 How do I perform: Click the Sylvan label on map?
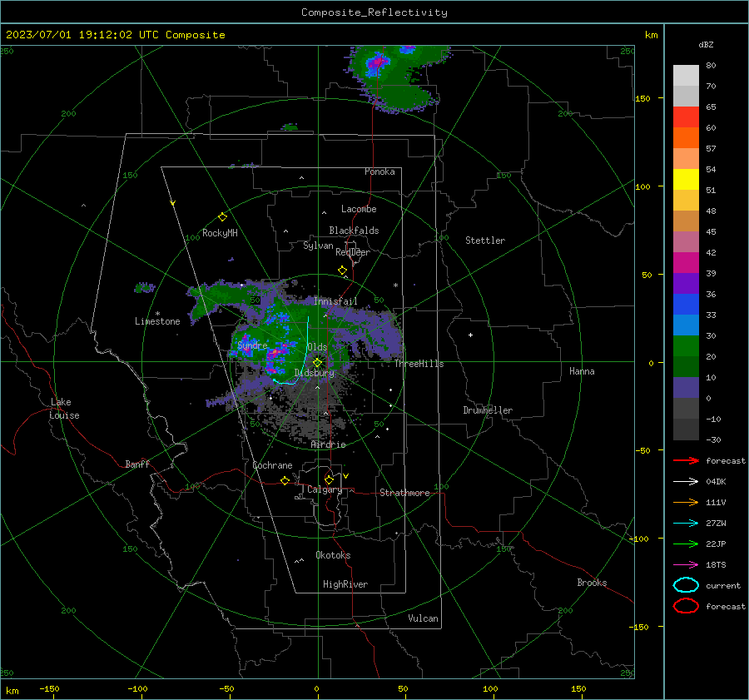point(318,246)
